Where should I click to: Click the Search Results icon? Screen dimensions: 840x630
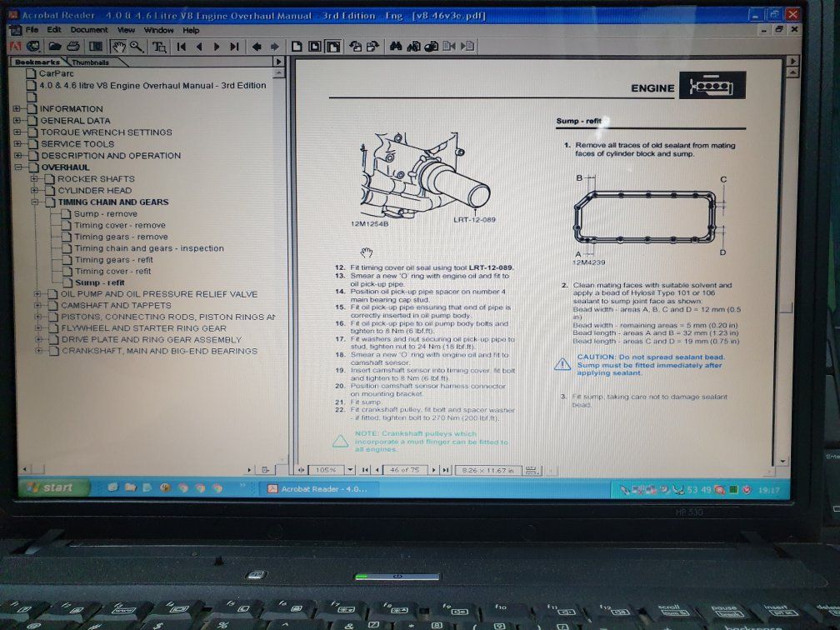(432, 47)
